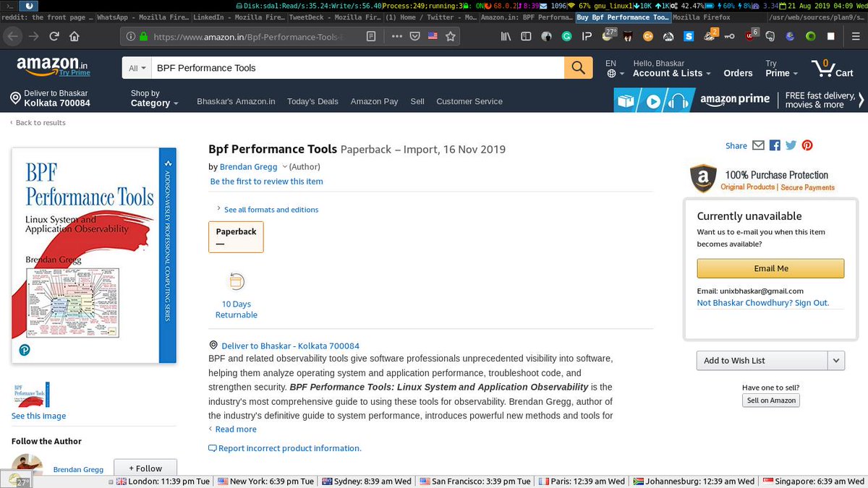Click blue S extension icon

click(x=689, y=35)
